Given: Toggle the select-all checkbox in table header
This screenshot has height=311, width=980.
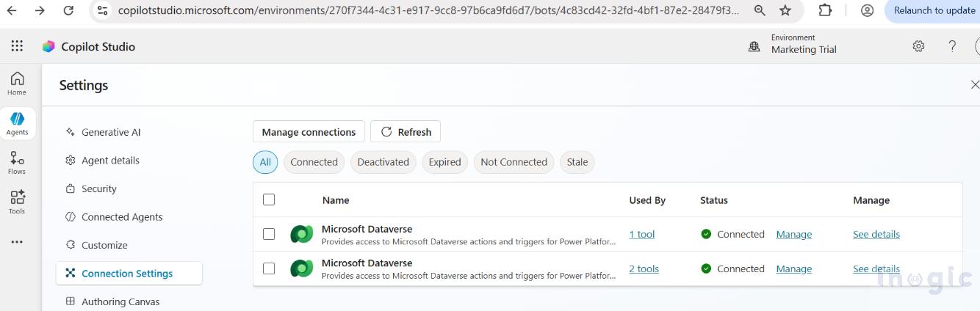Looking at the screenshot, I should click(269, 200).
